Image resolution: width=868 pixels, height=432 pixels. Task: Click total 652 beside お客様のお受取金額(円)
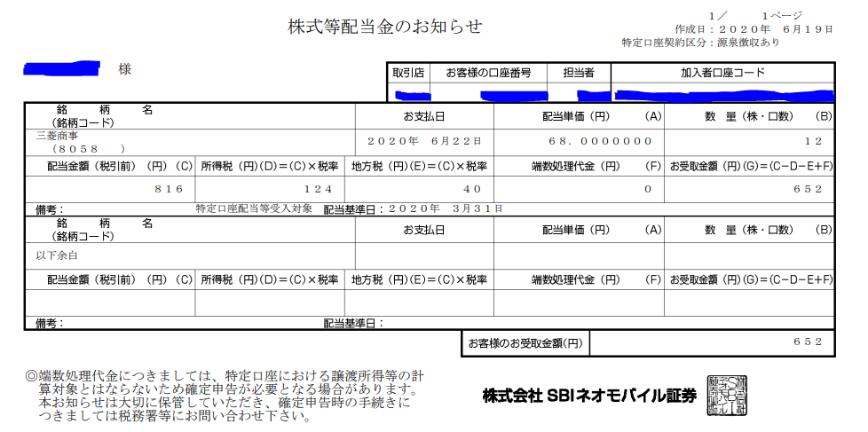click(809, 342)
